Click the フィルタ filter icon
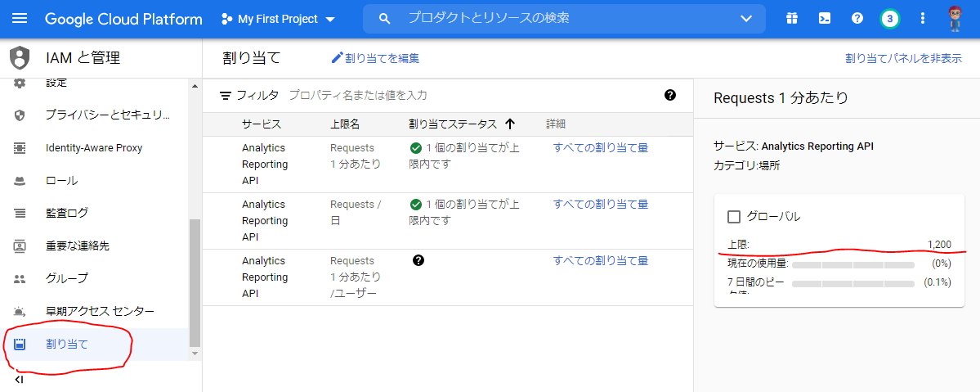 [x=226, y=96]
